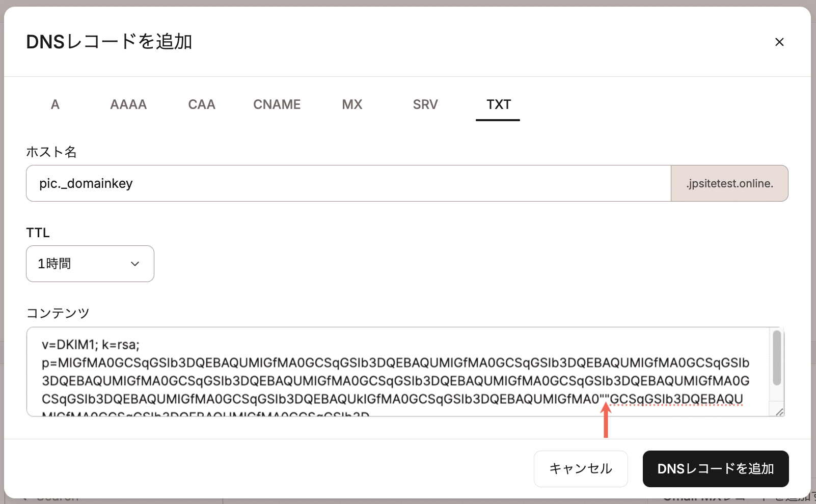The width and height of the screenshot is (816, 504).
Task: Switch to the MX record tab
Action: pyautogui.click(x=351, y=104)
